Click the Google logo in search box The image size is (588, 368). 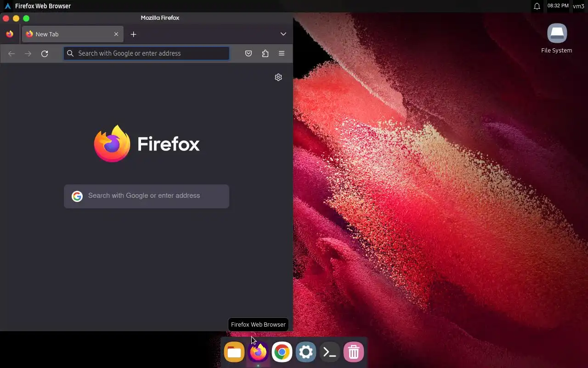77,196
